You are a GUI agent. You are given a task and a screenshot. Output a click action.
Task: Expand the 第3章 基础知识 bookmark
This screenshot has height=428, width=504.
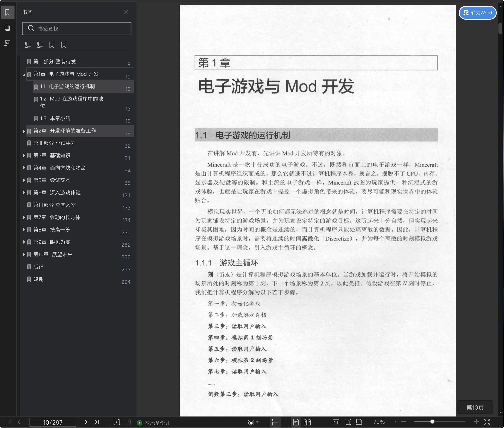[x=24, y=155]
